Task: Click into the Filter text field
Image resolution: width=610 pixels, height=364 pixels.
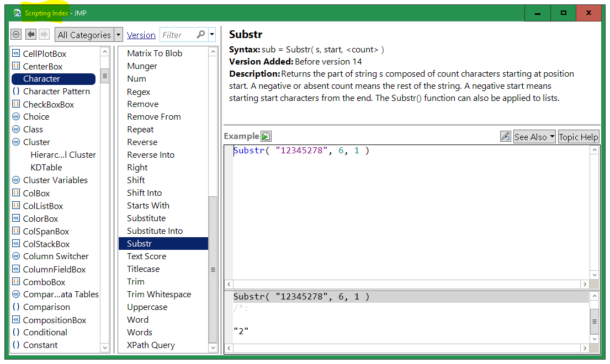Action: (178, 35)
